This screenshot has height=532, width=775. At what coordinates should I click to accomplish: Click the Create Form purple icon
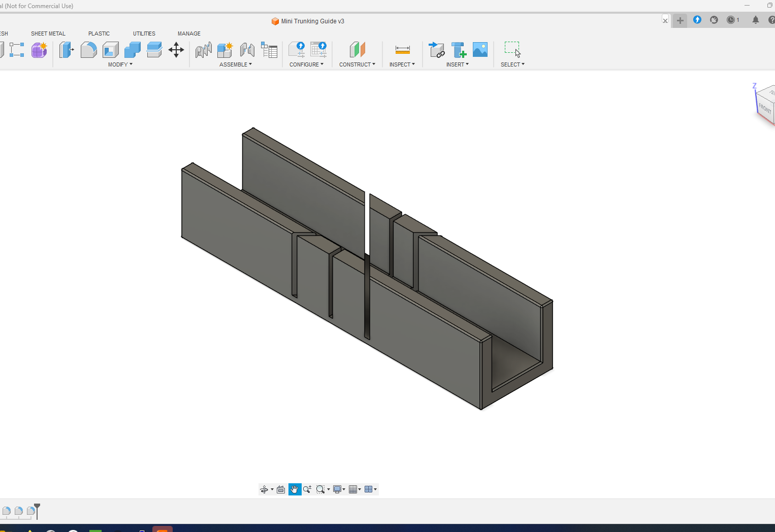click(x=39, y=50)
